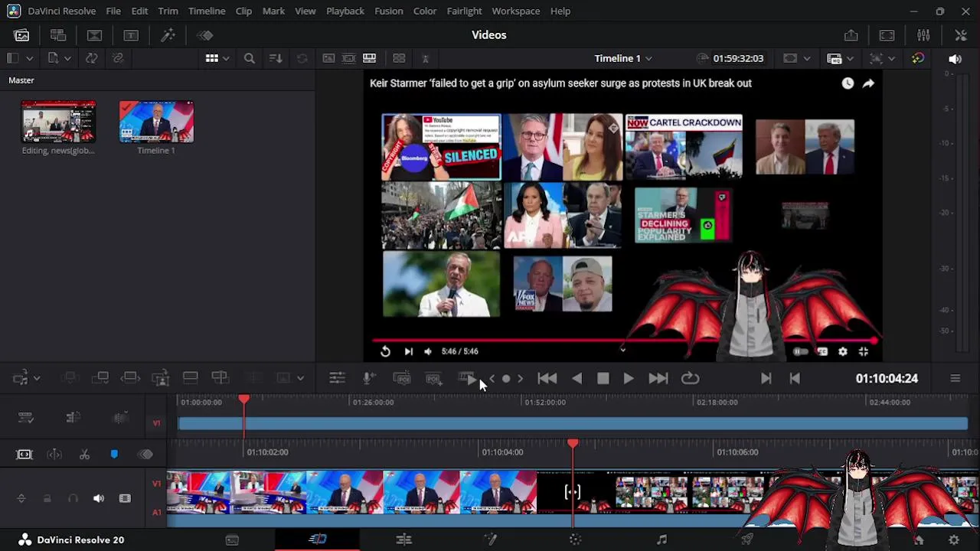
Task: Select Source Tape viewer mode
Action: tap(349, 58)
